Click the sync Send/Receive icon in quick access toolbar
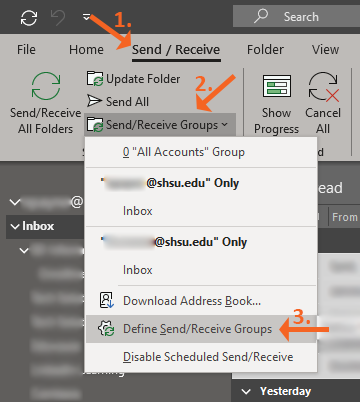This screenshot has width=360, height=402. pyautogui.click(x=29, y=17)
